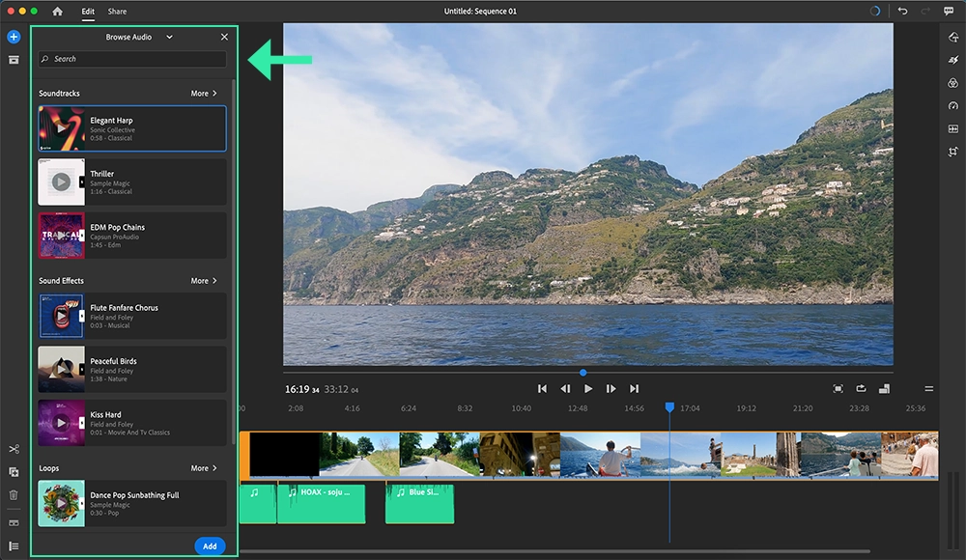The image size is (966, 560).
Task: Toggle fullscreen preview mode
Action: pos(838,388)
